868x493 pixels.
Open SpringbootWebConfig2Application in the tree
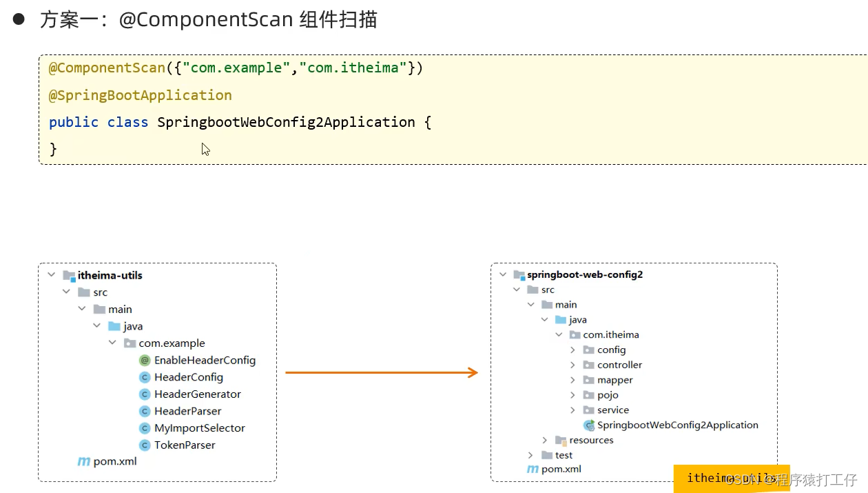pyautogui.click(x=678, y=425)
